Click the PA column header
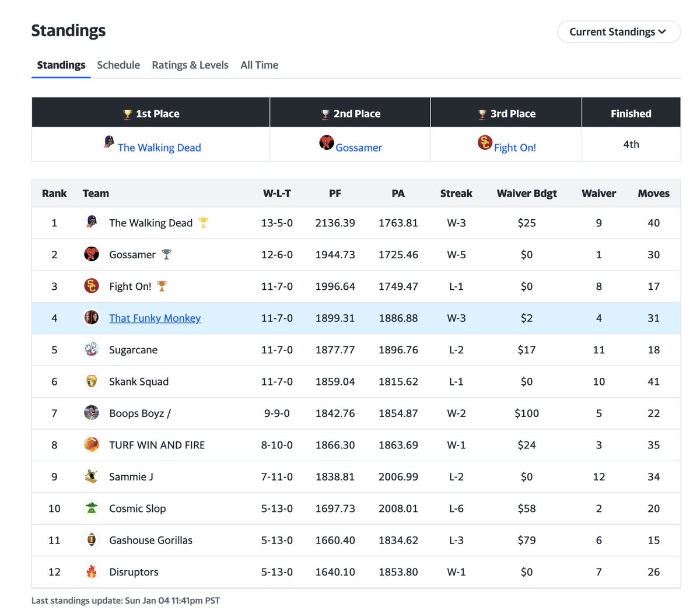The width and height of the screenshot is (700, 614). (398, 194)
